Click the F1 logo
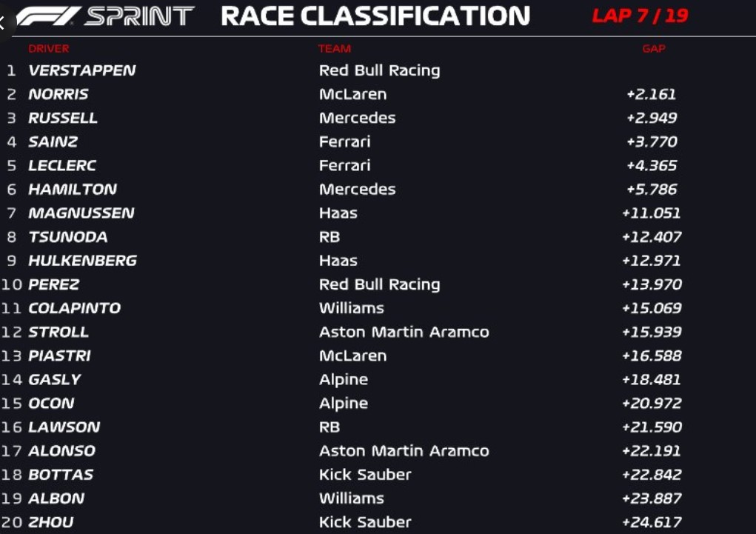The image size is (756, 534). tap(47, 16)
